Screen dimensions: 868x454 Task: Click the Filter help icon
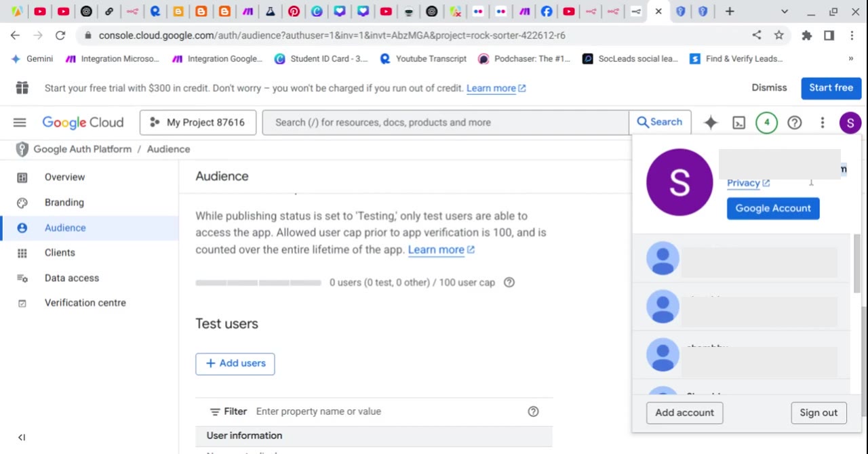tap(533, 411)
